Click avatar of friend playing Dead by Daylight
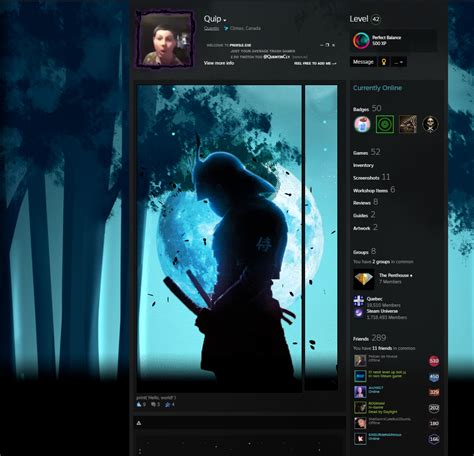Image resolution: width=474 pixels, height=456 pixels. tap(360, 408)
